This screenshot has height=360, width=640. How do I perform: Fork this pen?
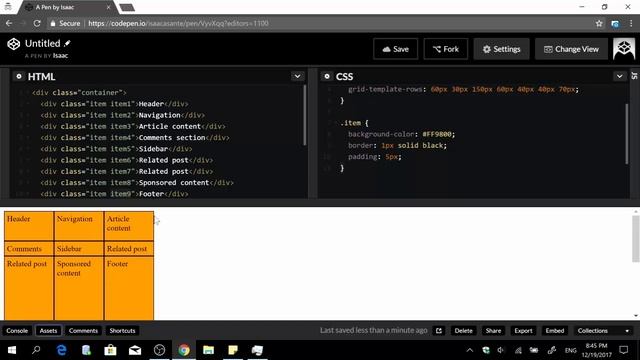[446, 49]
